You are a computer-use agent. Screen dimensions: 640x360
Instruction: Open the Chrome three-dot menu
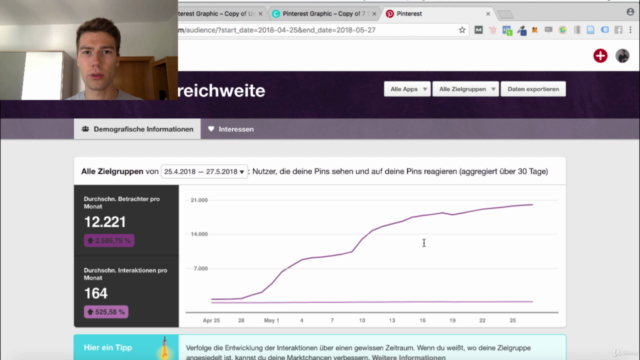(x=631, y=30)
